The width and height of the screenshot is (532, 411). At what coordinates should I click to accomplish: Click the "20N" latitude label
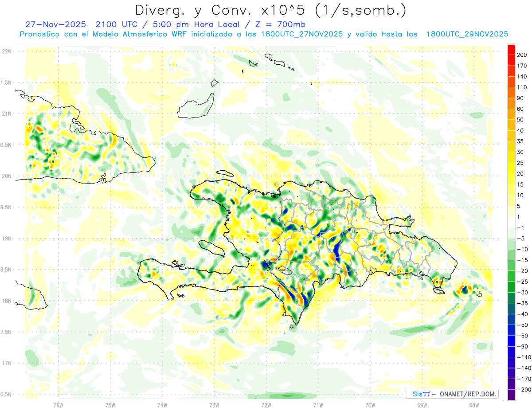(x=7, y=176)
